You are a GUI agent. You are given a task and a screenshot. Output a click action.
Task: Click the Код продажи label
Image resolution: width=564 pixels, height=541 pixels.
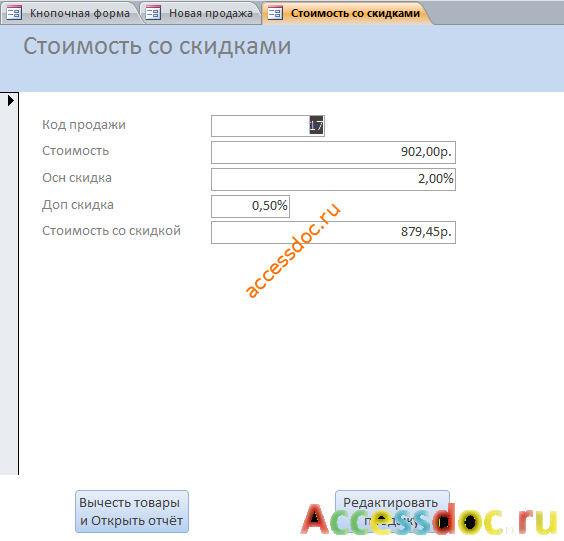pyautogui.click(x=84, y=125)
